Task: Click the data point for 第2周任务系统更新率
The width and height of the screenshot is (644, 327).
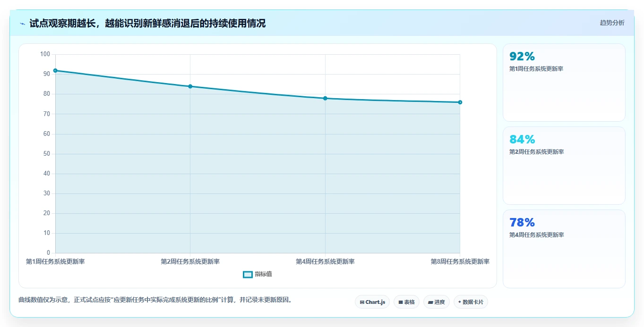Action: [x=190, y=86]
